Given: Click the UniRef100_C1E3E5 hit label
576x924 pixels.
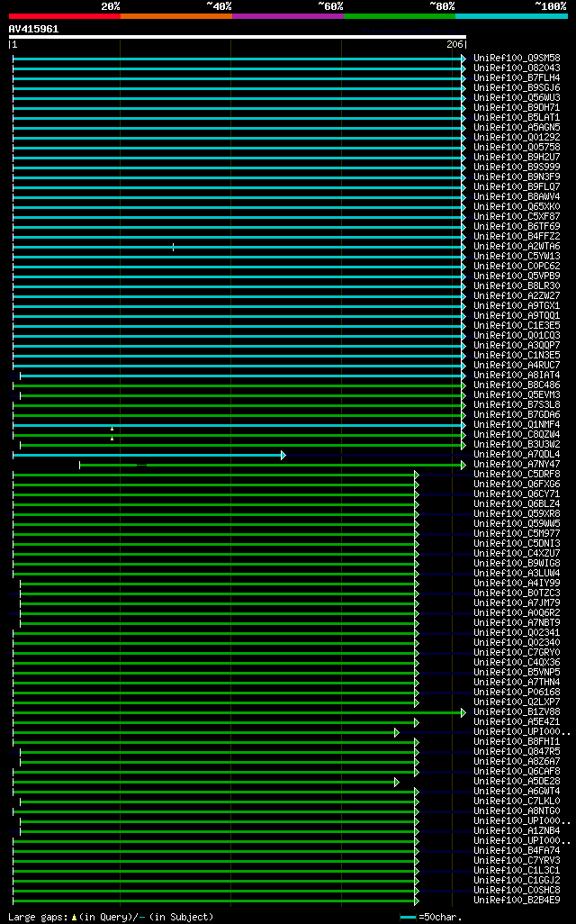Looking at the screenshot, I should (x=517, y=326).
